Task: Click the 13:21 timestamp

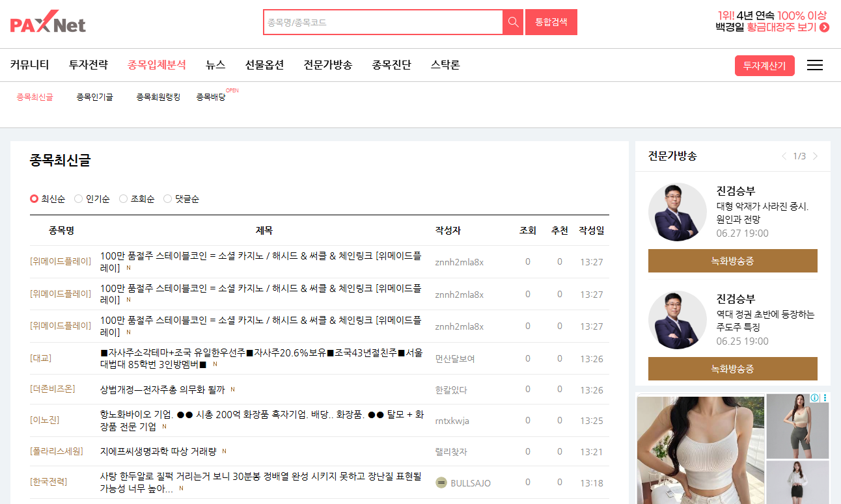Action: coord(592,452)
